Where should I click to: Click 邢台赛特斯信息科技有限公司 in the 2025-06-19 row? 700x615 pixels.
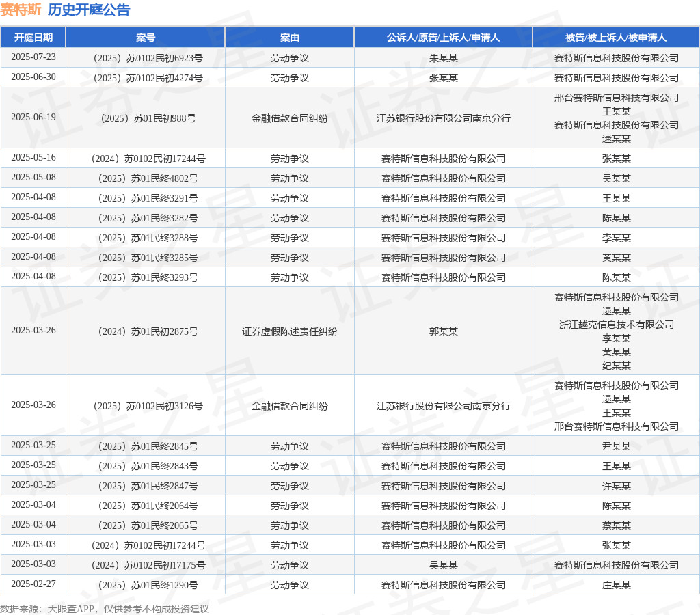click(616, 98)
